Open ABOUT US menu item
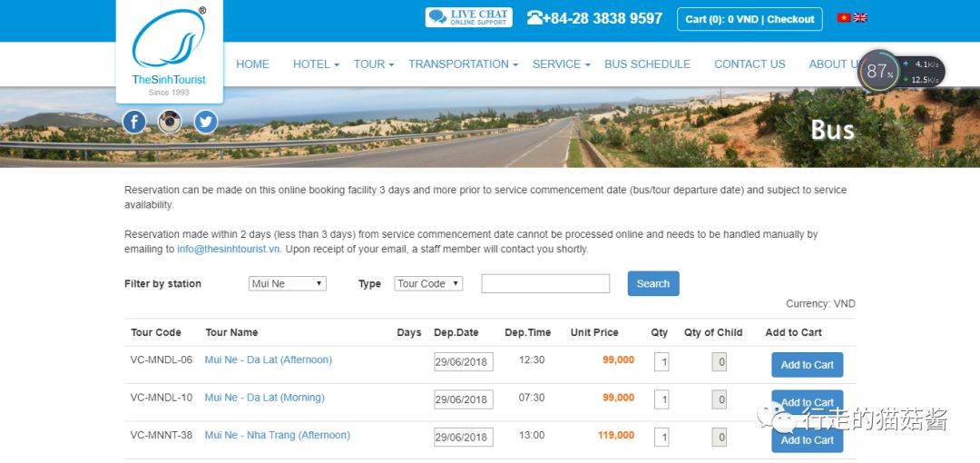This screenshot has width=980, height=463. coord(835,64)
